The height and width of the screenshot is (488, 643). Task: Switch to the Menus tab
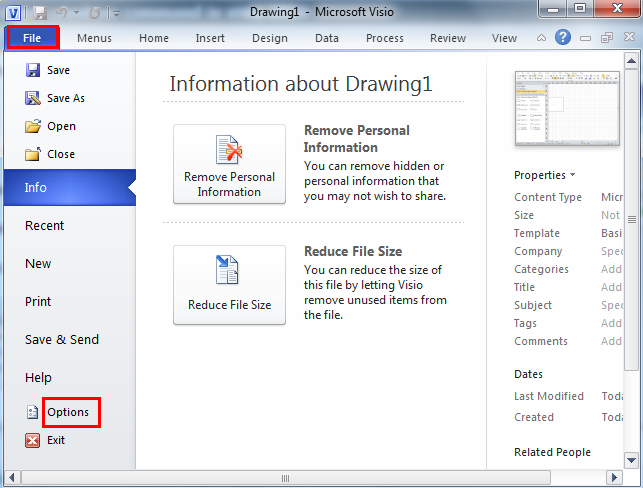click(x=94, y=38)
